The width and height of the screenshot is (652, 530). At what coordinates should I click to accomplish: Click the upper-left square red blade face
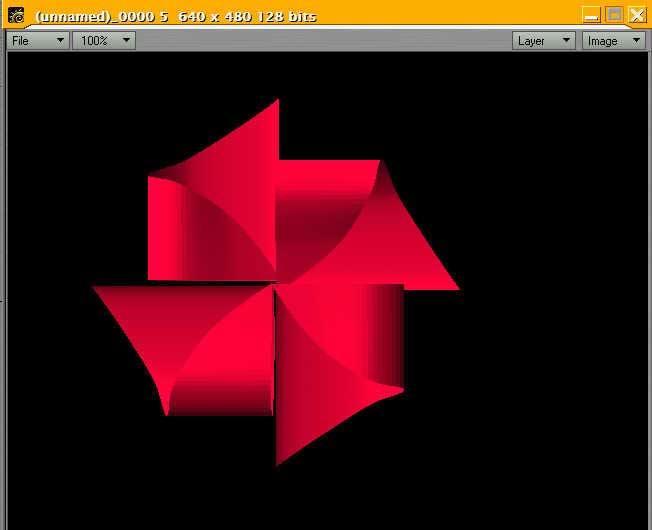click(x=200, y=230)
